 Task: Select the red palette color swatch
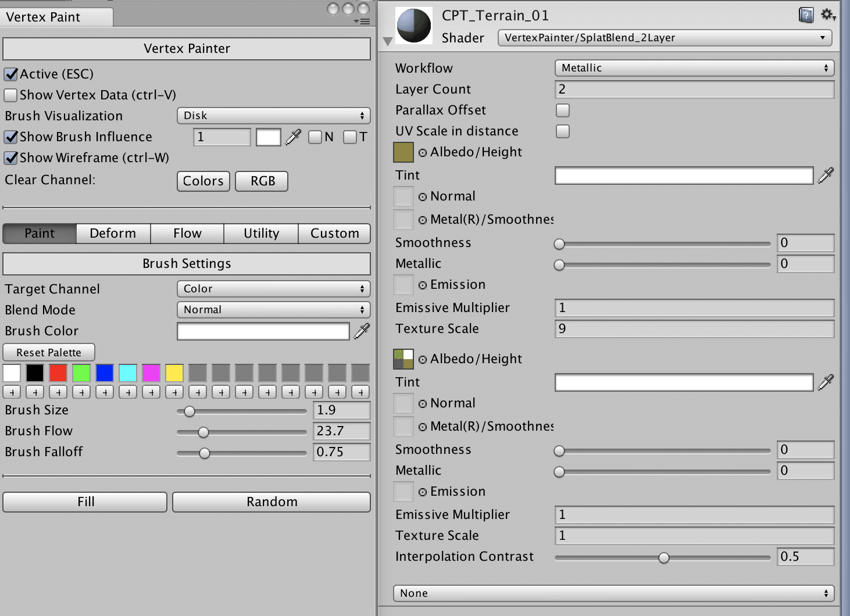[58, 373]
